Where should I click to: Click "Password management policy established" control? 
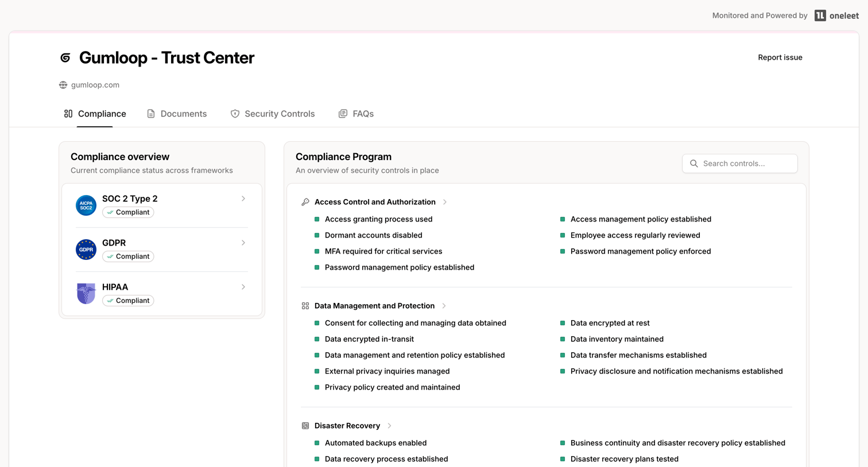point(400,267)
